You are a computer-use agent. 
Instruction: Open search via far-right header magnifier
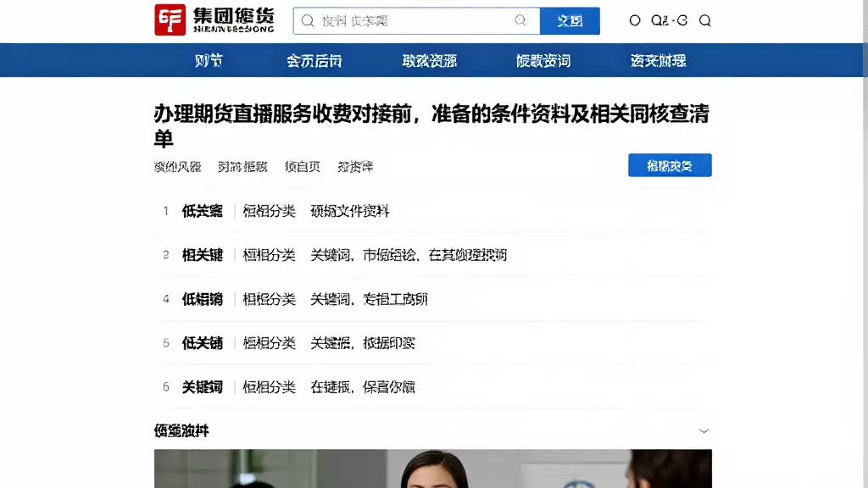(704, 20)
